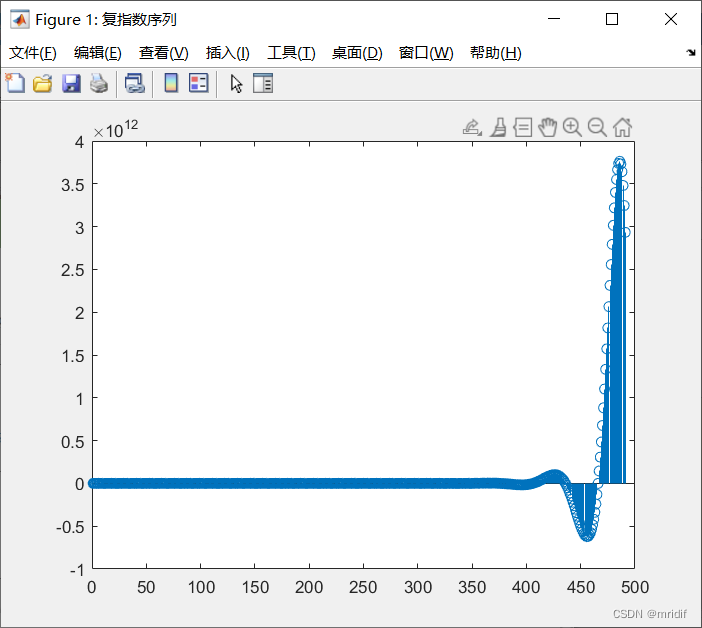Click the y-axis tick label -0.5

(x=70, y=527)
